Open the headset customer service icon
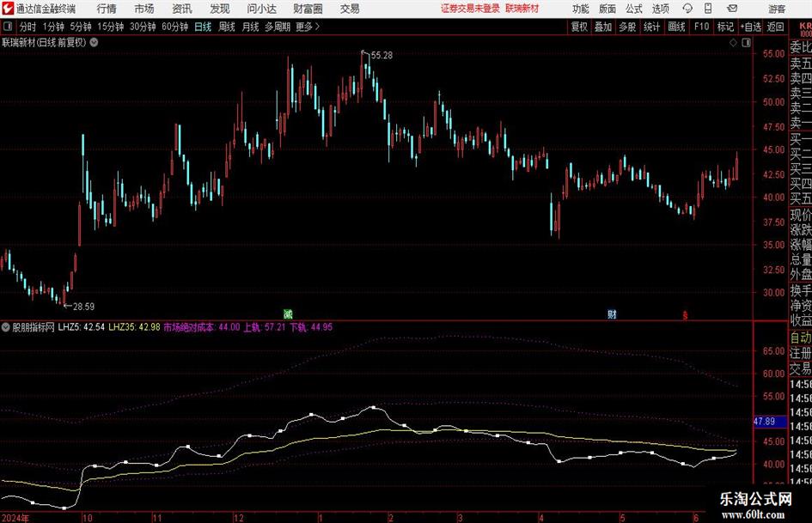This screenshot has width=812, height=523. point(687,9)
